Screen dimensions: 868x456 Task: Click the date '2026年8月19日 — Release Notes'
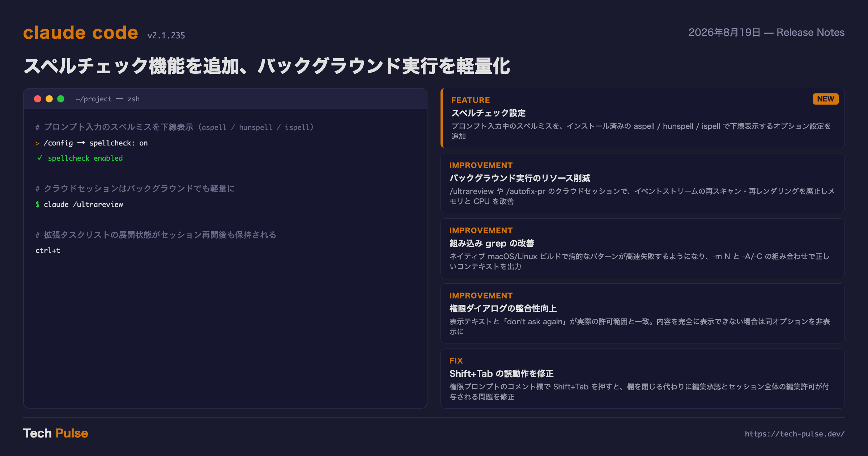click(x=766, y=33)
